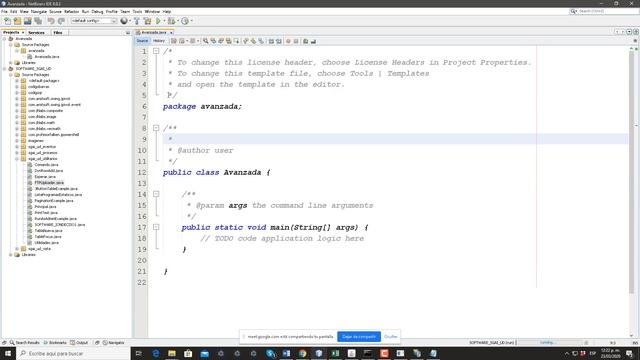This screenshot has height=360, width=640.
Task: Select Utilidades.java in the project tree
Action: pyautogui.click(x=47, y=242)
